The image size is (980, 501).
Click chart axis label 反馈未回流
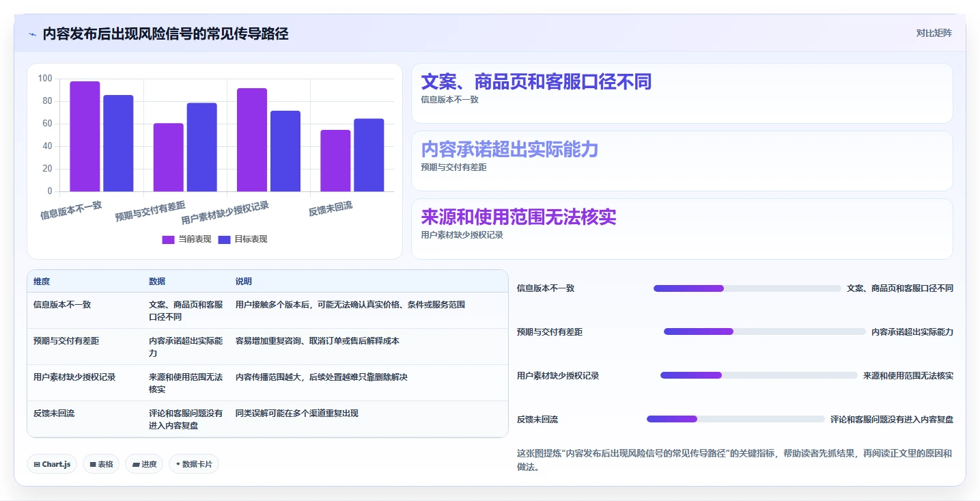tap(331, 208)
